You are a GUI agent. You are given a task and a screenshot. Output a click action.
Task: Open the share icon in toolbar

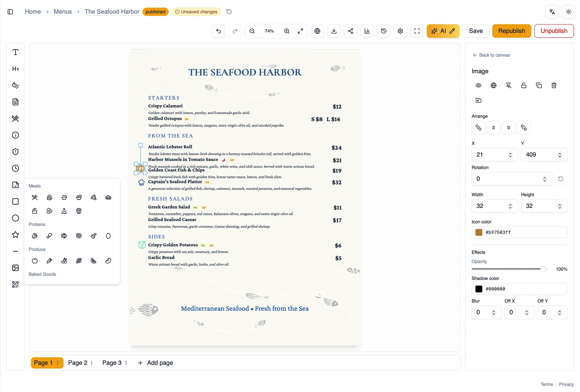351,31
